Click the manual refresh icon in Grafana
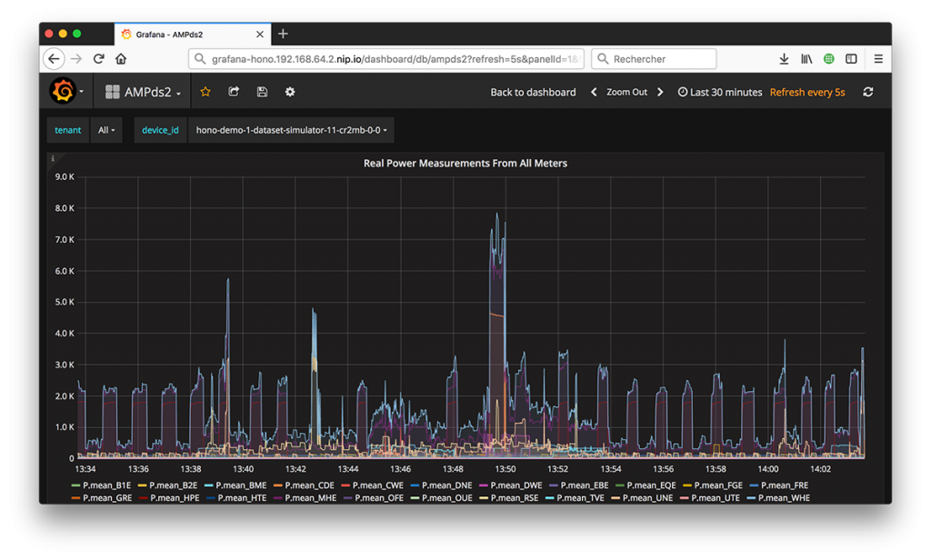The image size is (931, 560). coord(868,92)
